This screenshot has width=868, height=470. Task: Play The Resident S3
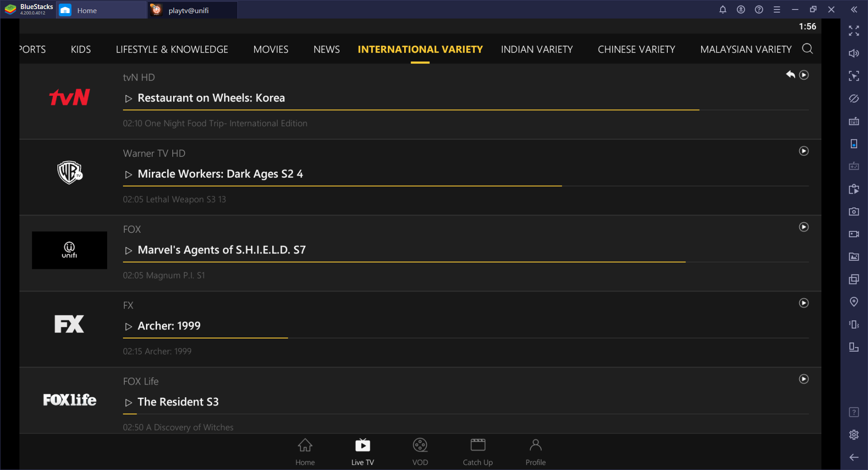pos(172,402)
